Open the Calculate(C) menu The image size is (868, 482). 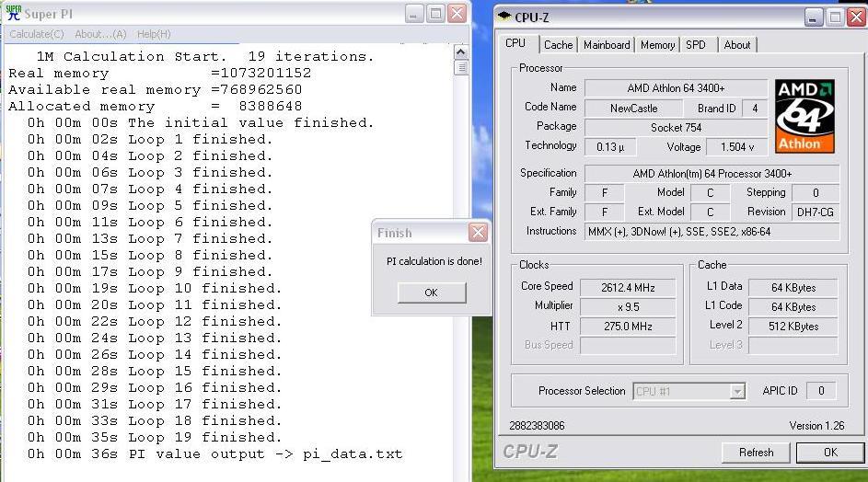click(x=37, y=34)
